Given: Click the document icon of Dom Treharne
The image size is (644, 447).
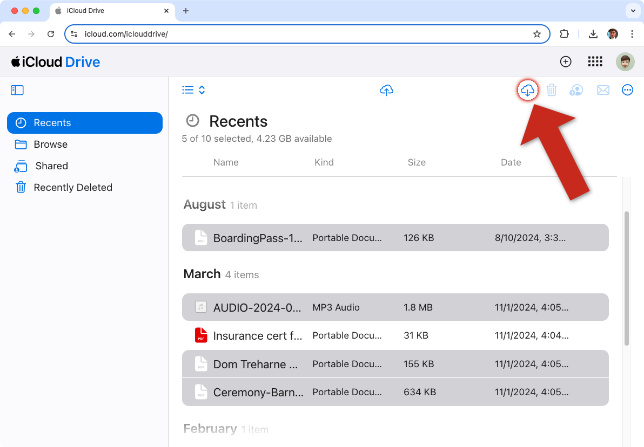Looking at the screenshot, I should tap(201, 364).
